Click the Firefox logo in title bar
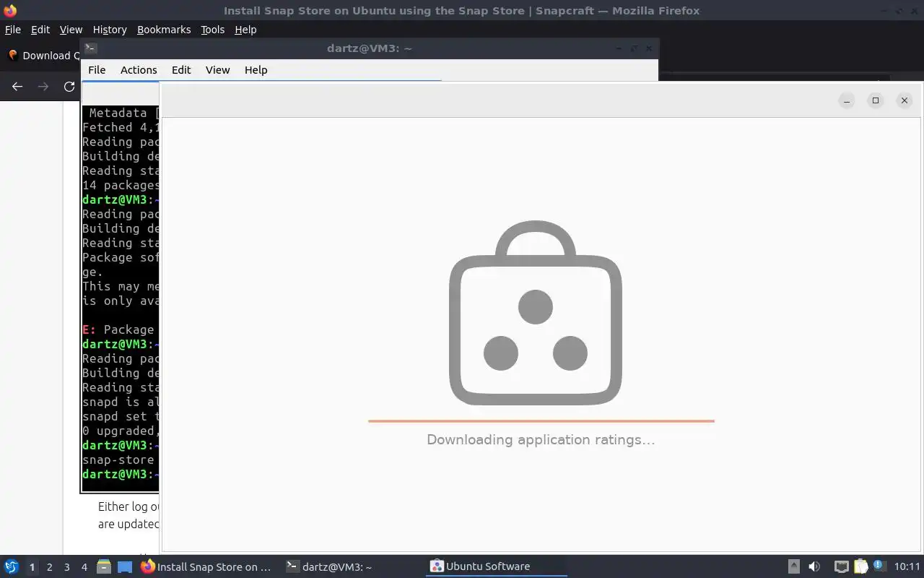The height and width of the screenshot is (578, 924). click(9, 10)
